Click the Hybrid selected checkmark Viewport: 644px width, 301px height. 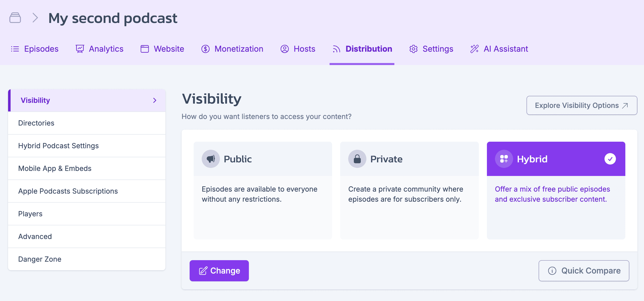tap(610, 159)
